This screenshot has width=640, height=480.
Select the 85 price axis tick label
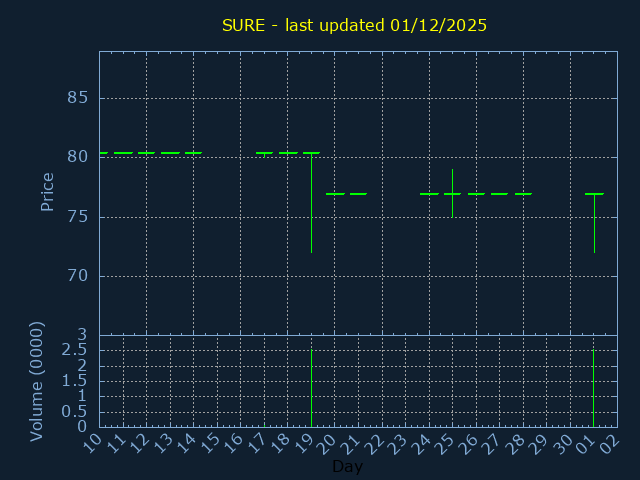coord(78,98)
